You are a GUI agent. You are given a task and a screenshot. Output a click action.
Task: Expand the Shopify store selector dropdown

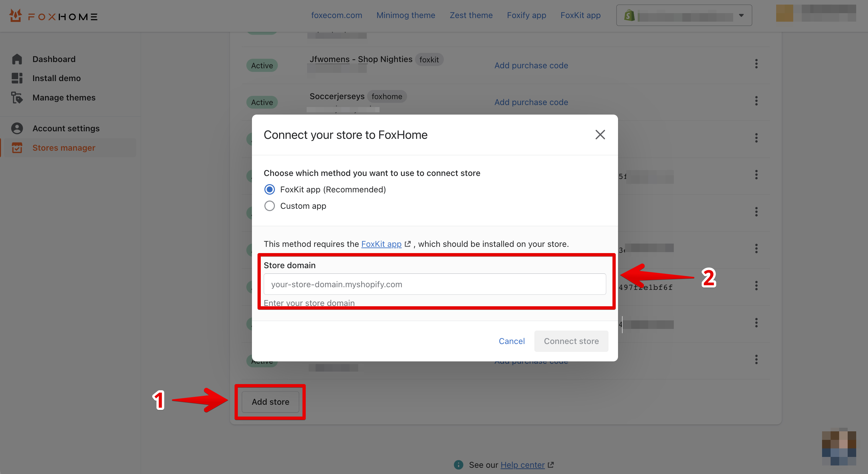tap(684, 15)
